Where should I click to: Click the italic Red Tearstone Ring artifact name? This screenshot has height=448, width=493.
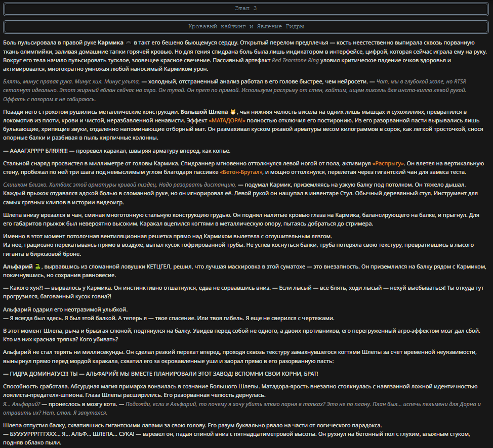(295, 60)
